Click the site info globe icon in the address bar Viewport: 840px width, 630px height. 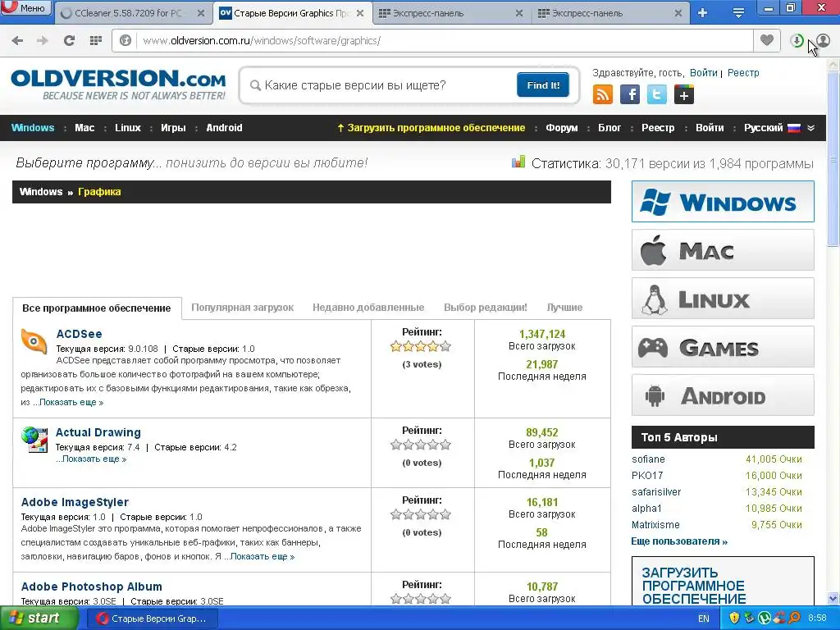(x=126, y=41)
